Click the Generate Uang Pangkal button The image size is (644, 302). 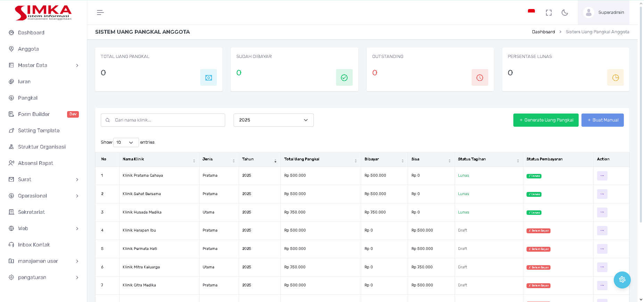pyautogui.click(x=546, y=120)
